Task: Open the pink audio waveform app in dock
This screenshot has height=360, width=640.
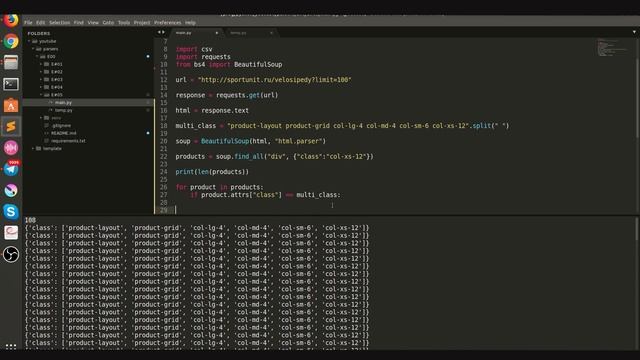Action: tap(11, 148)
